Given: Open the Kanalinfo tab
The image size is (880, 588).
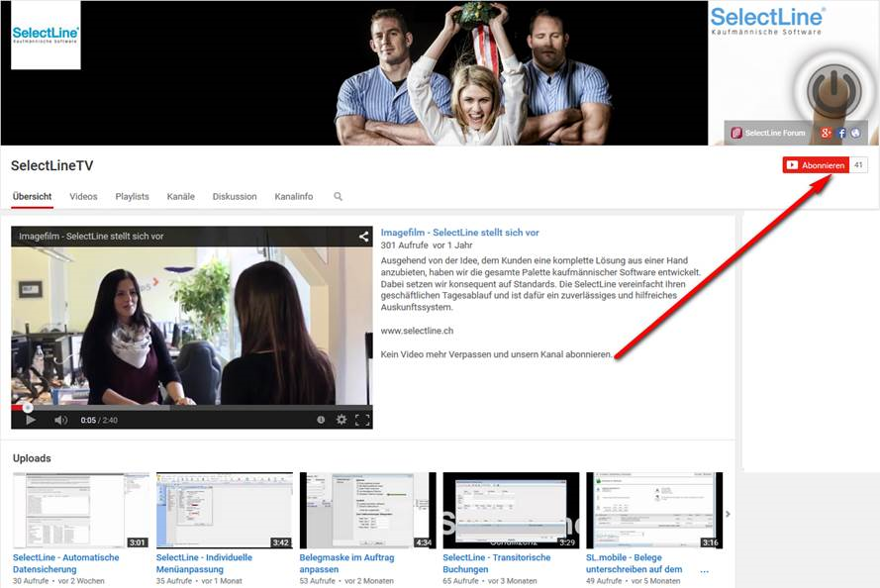Looking at the screenshot, I should (294, 196).
